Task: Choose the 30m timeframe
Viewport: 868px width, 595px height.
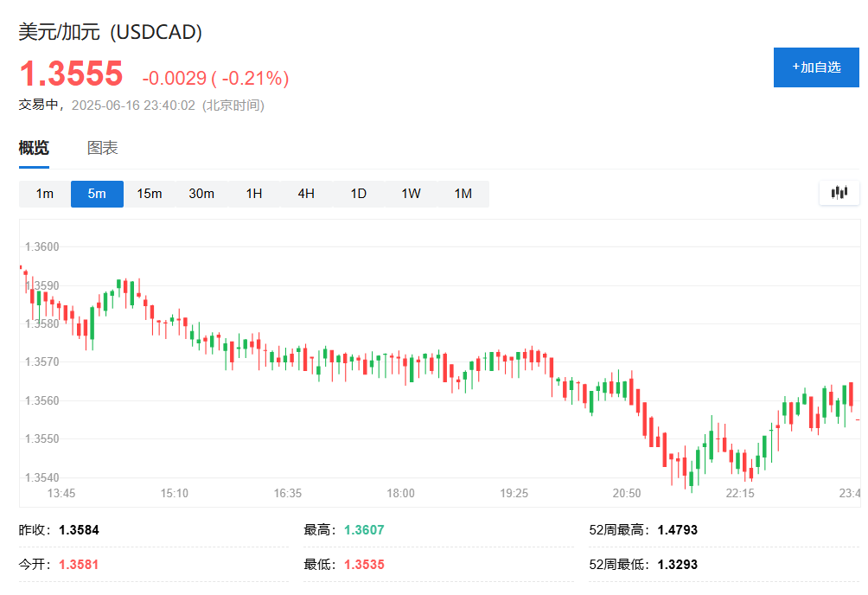Action: pyautogui.click(x=201, y=194)
